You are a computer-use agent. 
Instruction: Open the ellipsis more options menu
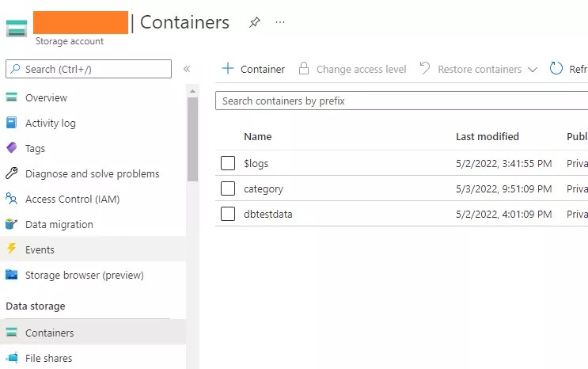tap(280, 23)
